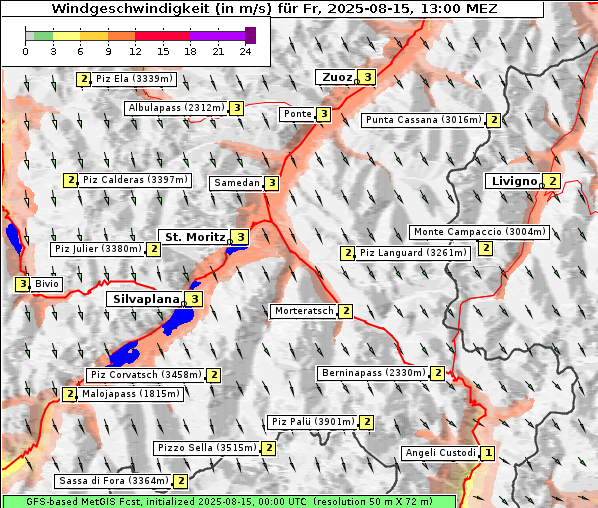
Task: Click the wind badge next to Angeli Custodi
Action: click(x=488, y=453)
